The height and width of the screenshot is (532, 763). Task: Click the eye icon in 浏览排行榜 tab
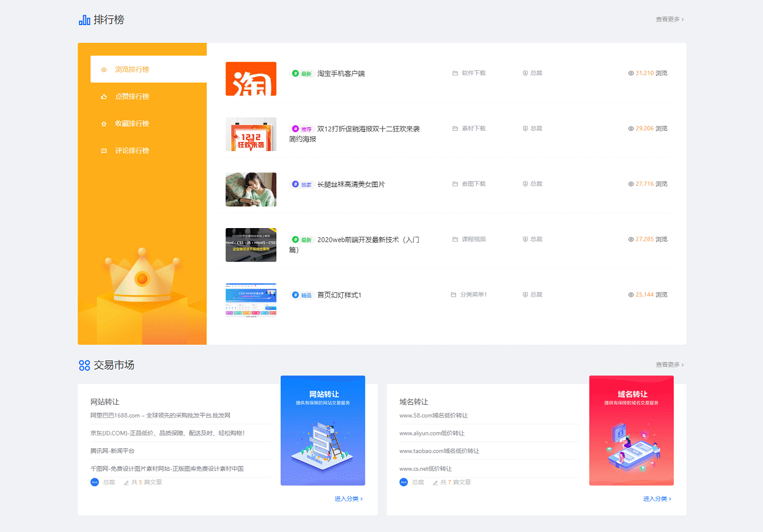click(103, 70)
